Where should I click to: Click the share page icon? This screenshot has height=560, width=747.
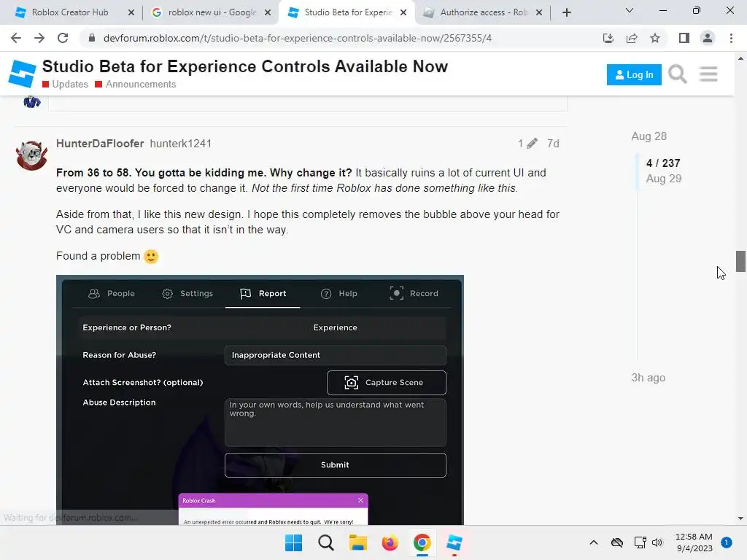point(632,38)
